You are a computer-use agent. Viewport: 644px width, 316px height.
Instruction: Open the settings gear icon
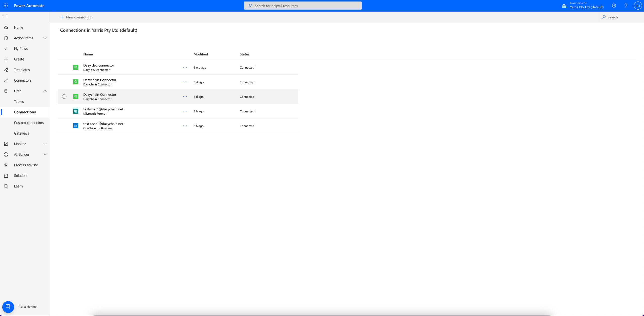tap(614, 6)
